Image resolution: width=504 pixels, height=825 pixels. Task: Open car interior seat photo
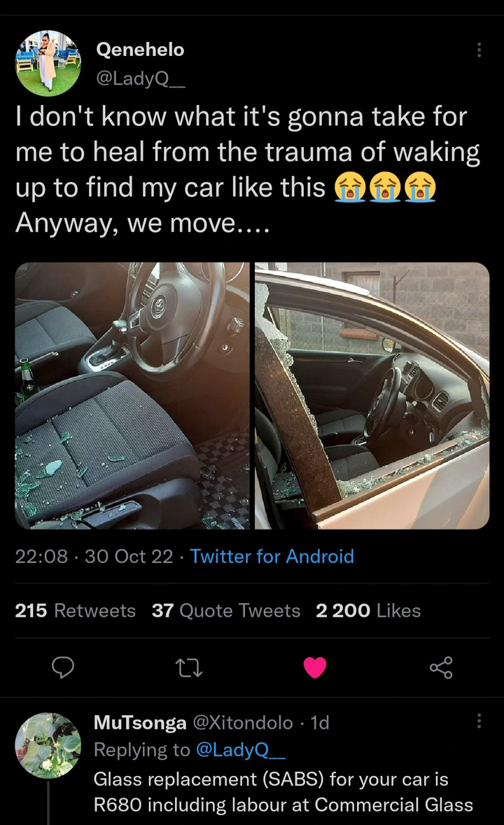click(x=132, y=396)
